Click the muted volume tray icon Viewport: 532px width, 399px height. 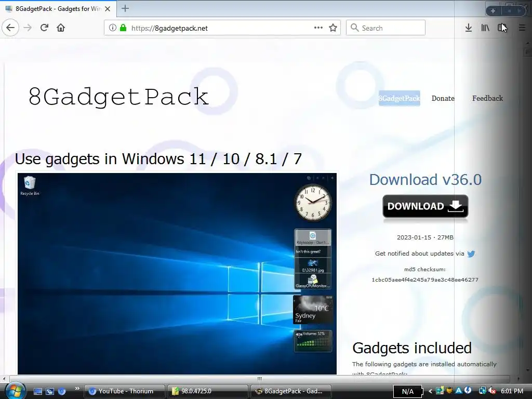[493, 391]
